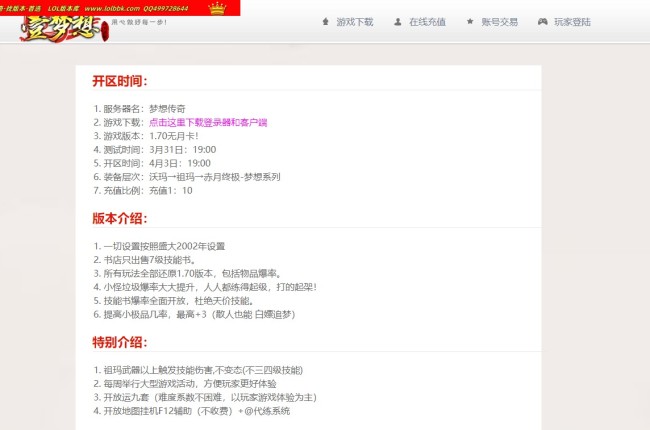
Task: Click the 所有玩法全部还原1.70版本 line
Action: [x=187, y=274]
